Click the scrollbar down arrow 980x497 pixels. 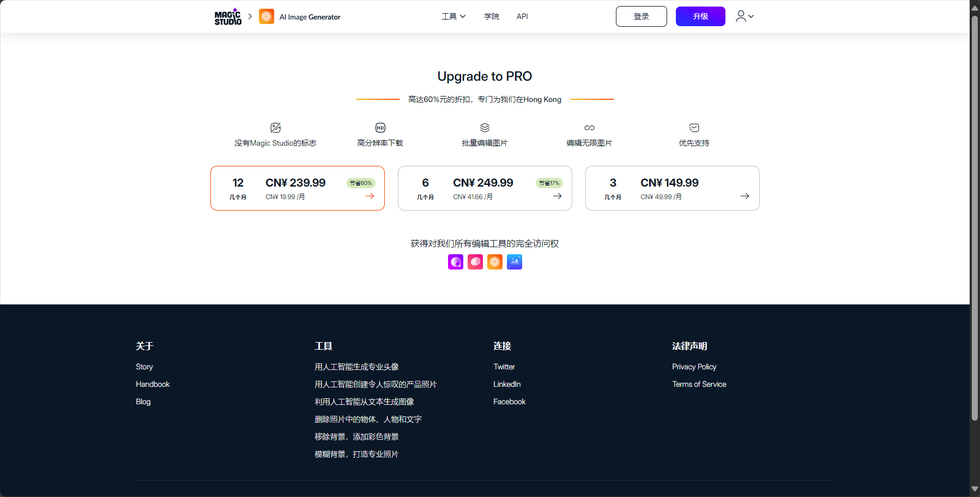click(975, 488)
